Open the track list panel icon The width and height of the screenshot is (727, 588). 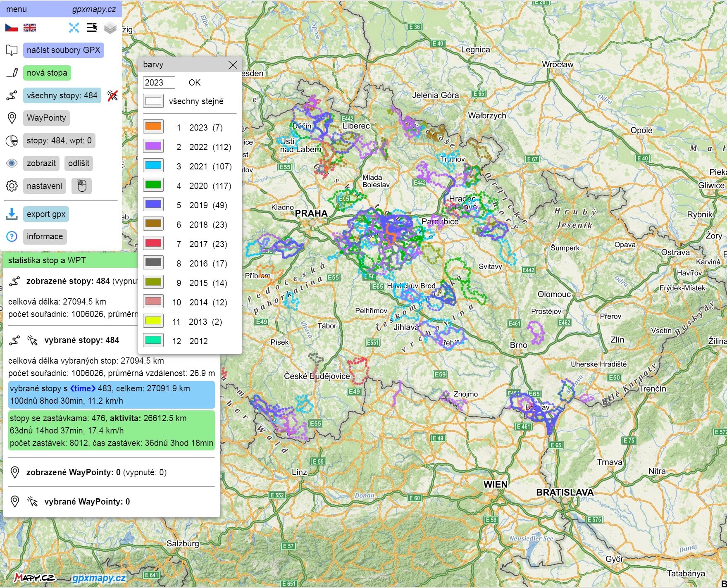[x=92, y=28]
